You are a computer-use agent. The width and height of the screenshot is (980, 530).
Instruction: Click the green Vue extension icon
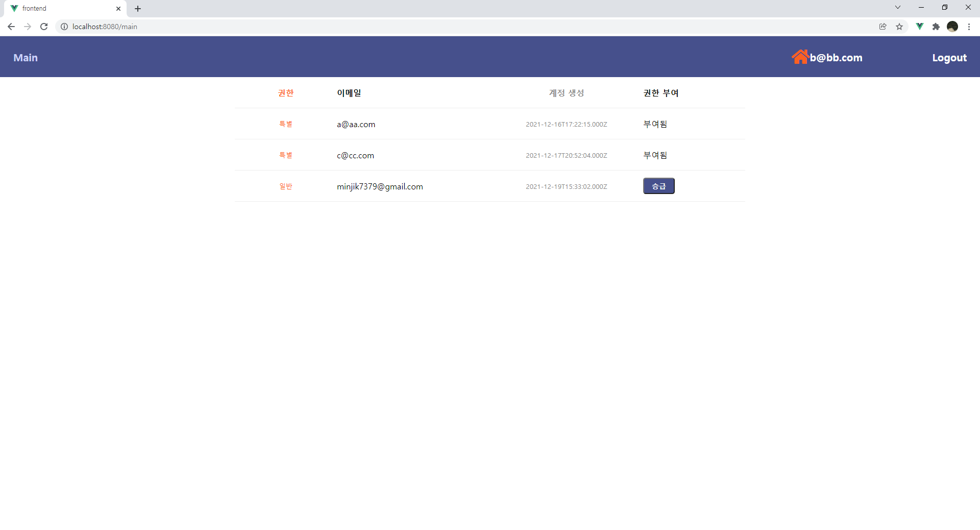pos(920,27)
